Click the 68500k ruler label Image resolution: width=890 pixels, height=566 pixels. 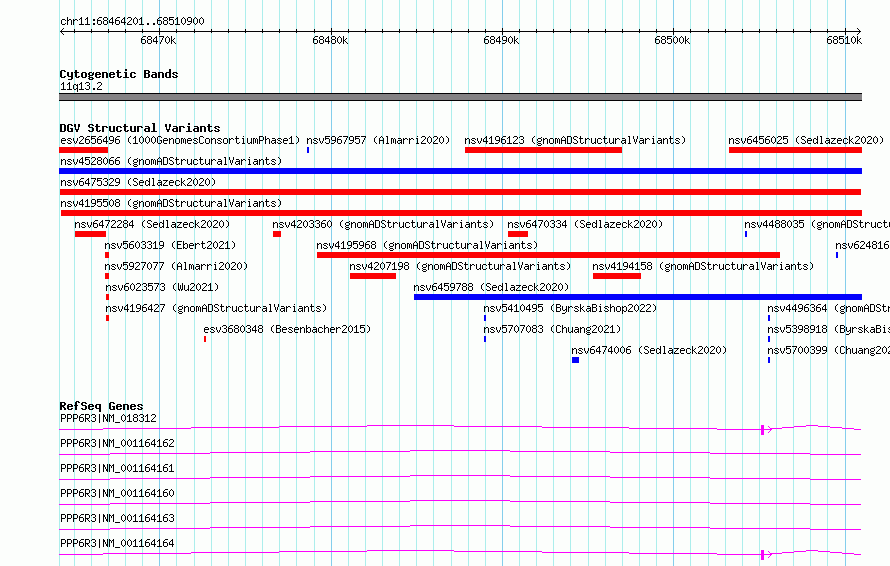(x=672, y=40)
